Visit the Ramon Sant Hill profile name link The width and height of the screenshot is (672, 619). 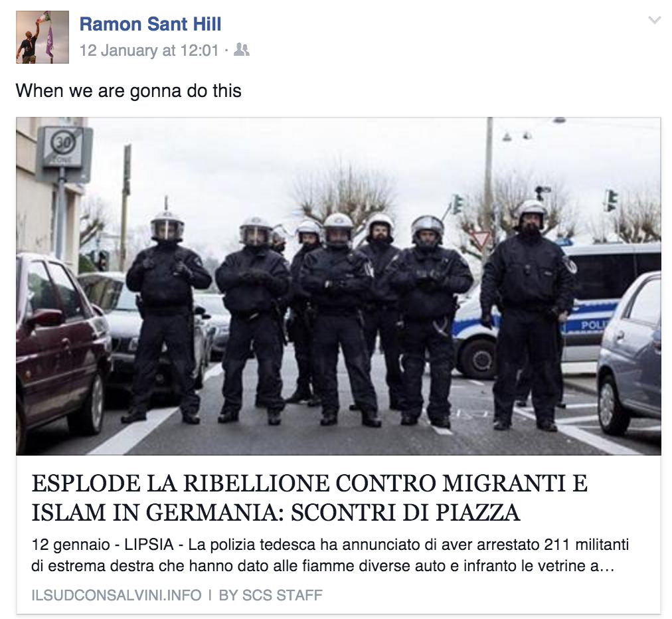click(151, 24)
